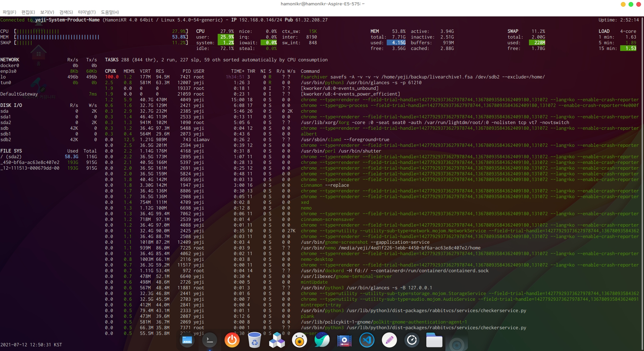Screen dimensions: 644x351
Task: Launch the three-cubes app in the dock
Action: [x=277, y=340]
